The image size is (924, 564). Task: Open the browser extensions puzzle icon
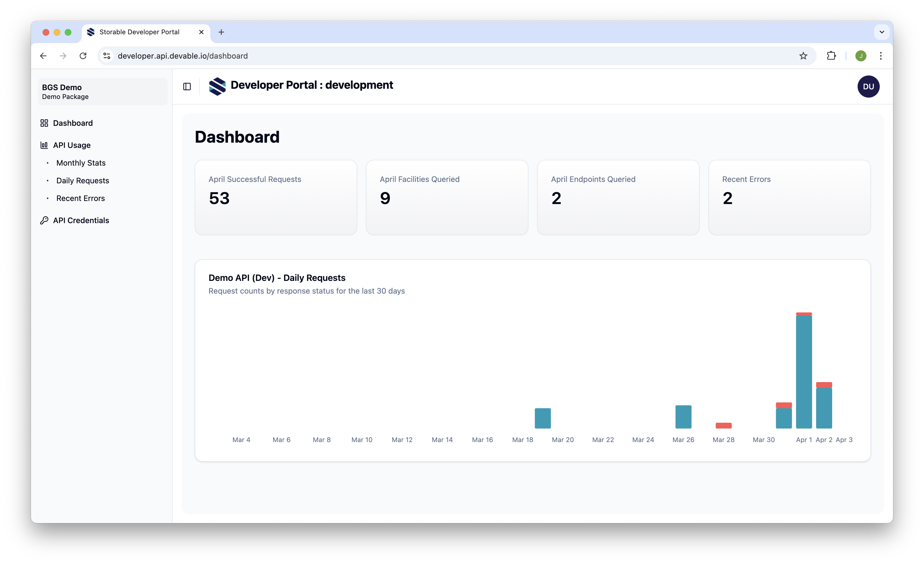(x=831, y=56)
